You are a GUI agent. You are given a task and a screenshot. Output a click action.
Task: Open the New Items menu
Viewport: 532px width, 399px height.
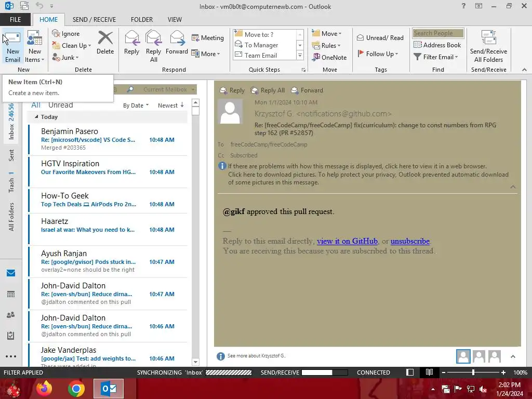coord(35,46)
